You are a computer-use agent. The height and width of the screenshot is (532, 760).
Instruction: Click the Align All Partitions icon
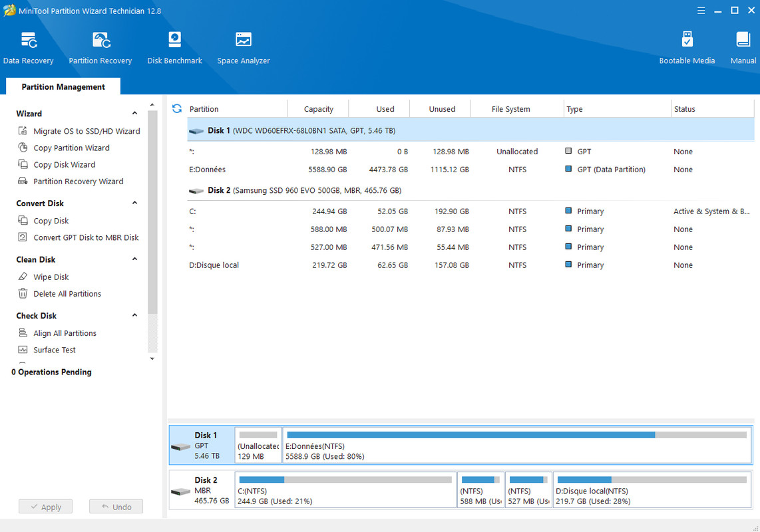point(23,333)
